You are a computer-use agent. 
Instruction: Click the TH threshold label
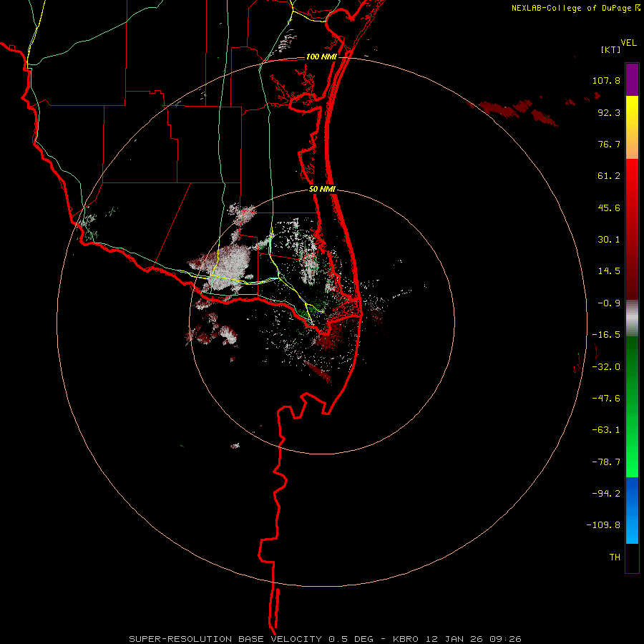(x=615, y=557)
